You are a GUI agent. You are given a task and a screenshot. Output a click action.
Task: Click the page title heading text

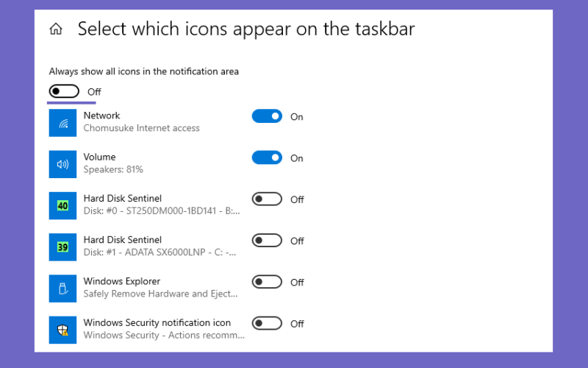pyautogui.click(x=246, y=29)
